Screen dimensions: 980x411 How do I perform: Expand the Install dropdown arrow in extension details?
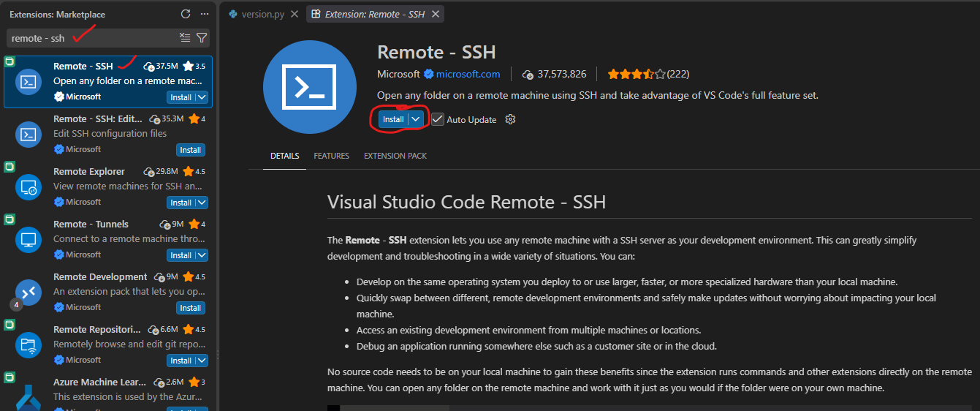pyautogui.click(x=416, y=119)
